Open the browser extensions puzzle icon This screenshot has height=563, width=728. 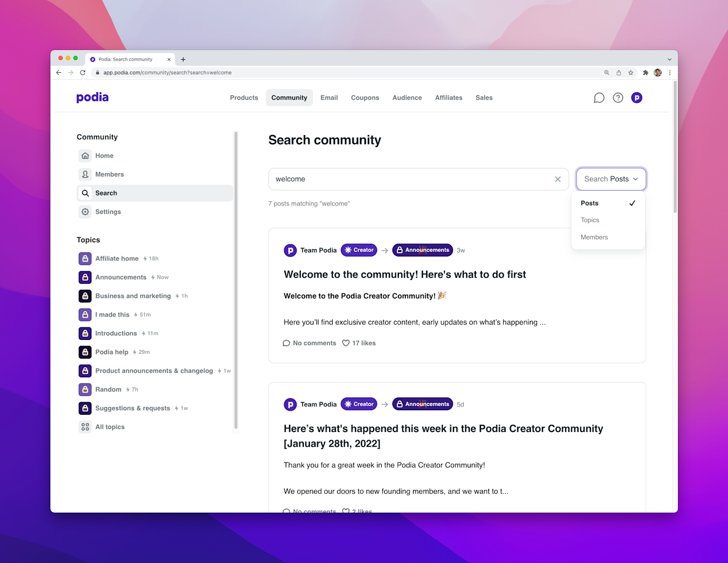coord(646,73)
